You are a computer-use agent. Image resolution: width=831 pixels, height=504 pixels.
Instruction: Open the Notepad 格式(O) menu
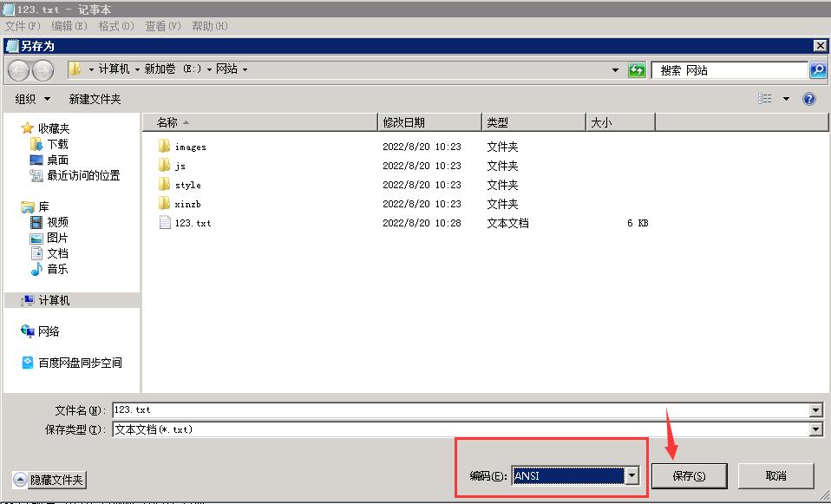[116, 26]
